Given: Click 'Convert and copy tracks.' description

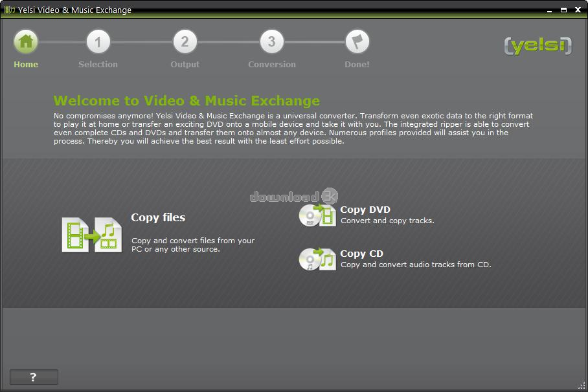Looking at the screenshot, I should coord(387,221).
